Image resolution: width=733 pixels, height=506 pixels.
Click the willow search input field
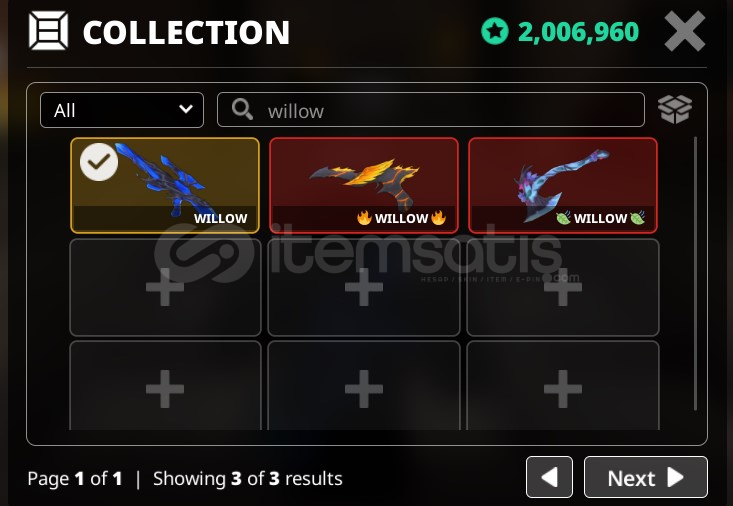pyautogui.click(x=431, y=110)
